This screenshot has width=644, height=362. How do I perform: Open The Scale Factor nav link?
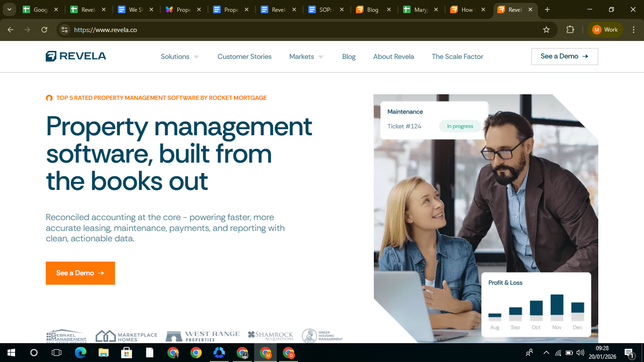pos(457,57)
